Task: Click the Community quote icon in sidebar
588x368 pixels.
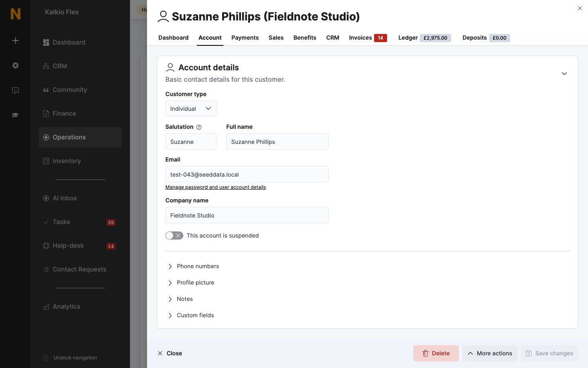Action: click(46, 90)
